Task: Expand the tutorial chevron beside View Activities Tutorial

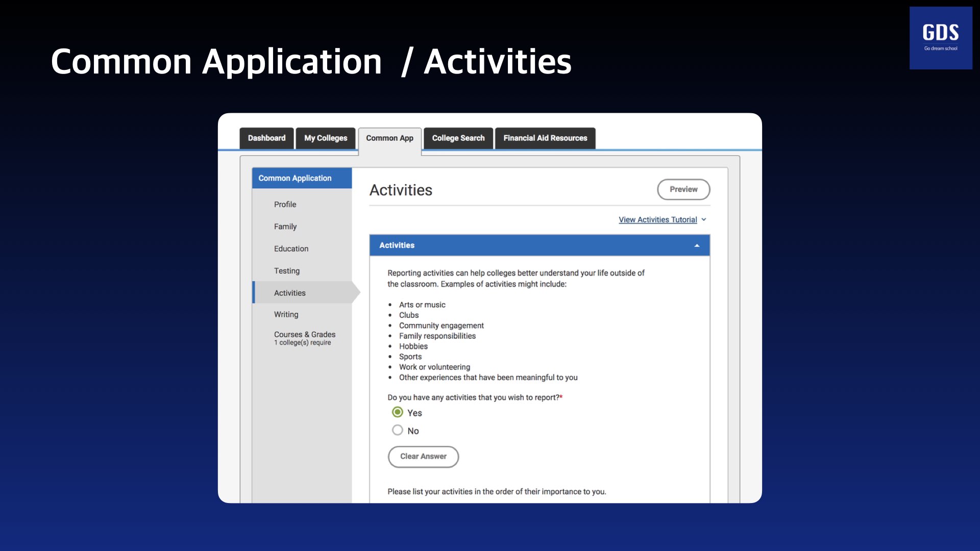Action: pos(704,219)
